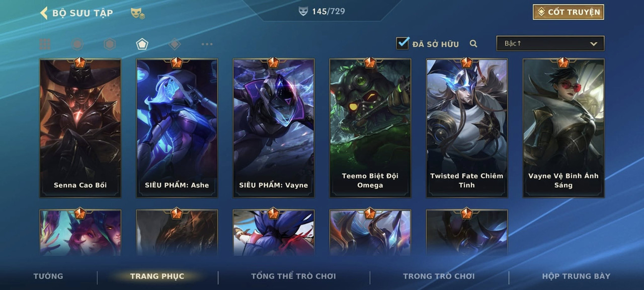This screenshot has height=290, width=644.
Task: Expand sort options with the chevron arrow
Action: point(594,44)
